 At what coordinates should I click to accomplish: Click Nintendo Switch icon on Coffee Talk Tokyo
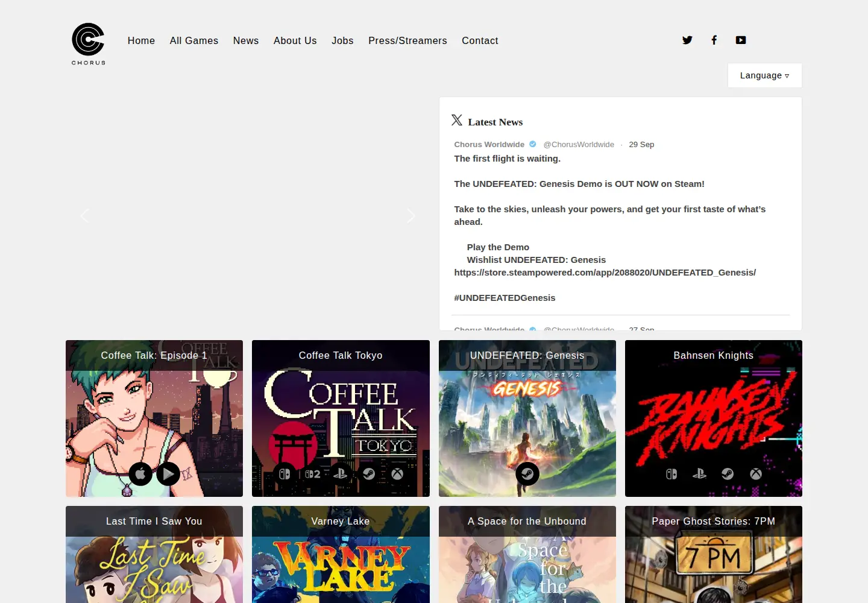285,474
